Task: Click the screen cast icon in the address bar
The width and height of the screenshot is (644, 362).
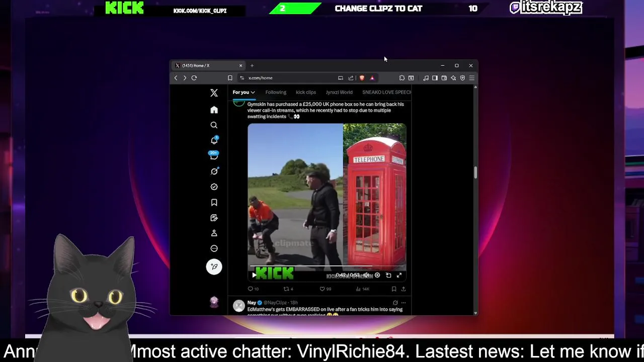Action: click(x=341, y=78)
